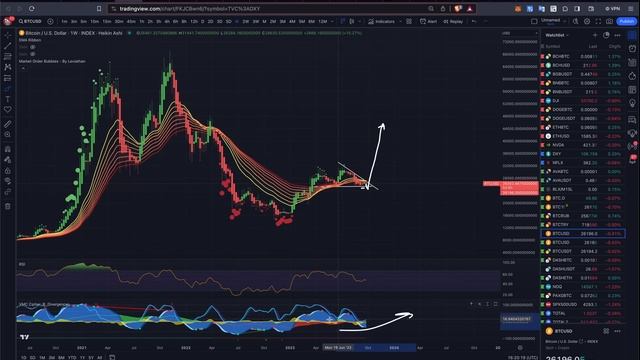
Task: Open the Unnamed layout dropdown
Action: click(x=553, y=21)
